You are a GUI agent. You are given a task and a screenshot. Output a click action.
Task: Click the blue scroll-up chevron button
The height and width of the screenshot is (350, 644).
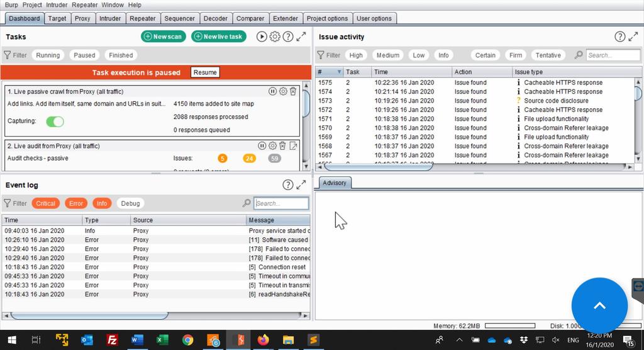point(599,305)
